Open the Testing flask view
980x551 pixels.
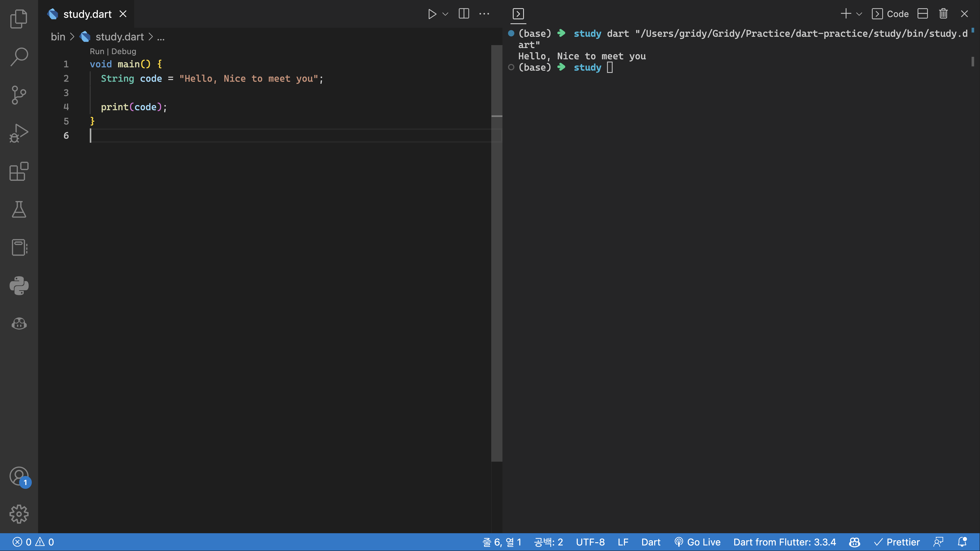[19, 209]
